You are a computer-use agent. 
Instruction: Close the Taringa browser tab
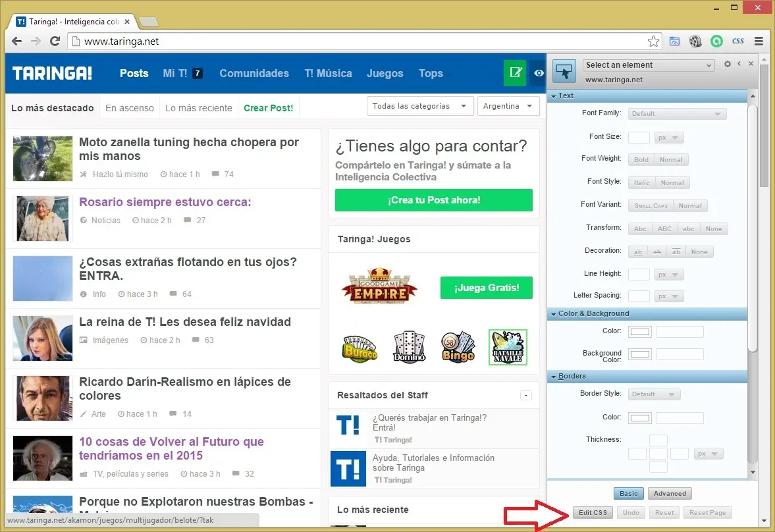point(127,22)
